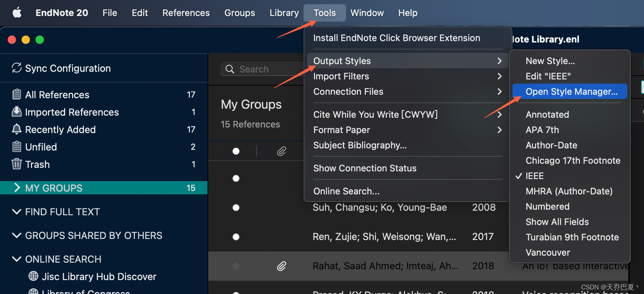
Task: Select MHRA (Author-Date) style
Action: [x=570, y=191]
